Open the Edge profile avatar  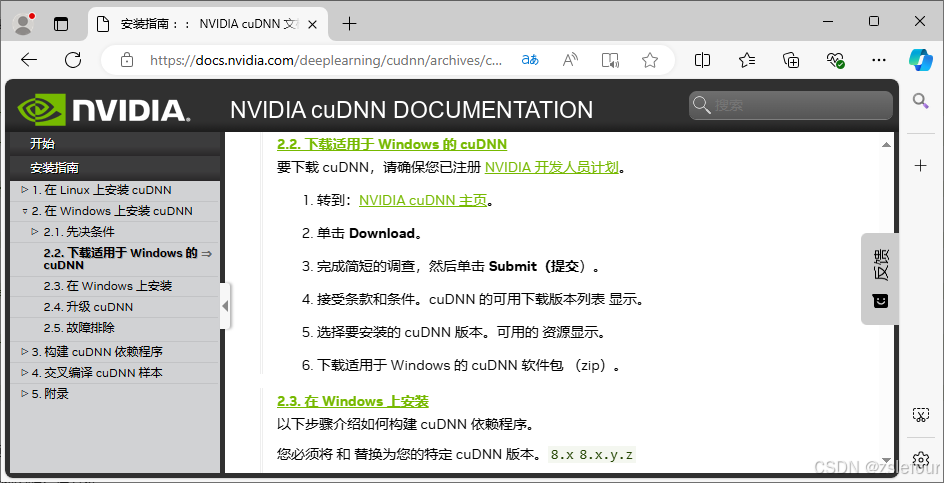[23, 23]
